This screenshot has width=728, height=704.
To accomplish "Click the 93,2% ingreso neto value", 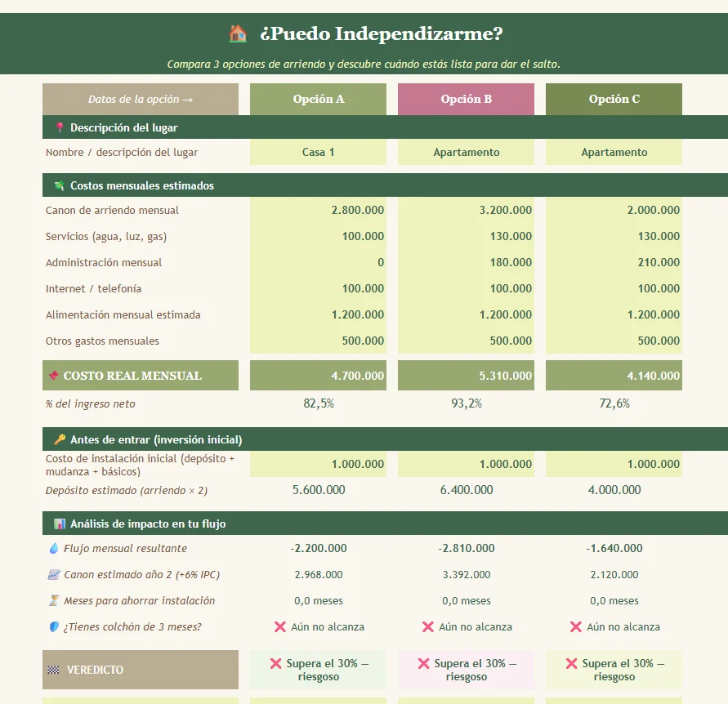I will pos(467,403).
